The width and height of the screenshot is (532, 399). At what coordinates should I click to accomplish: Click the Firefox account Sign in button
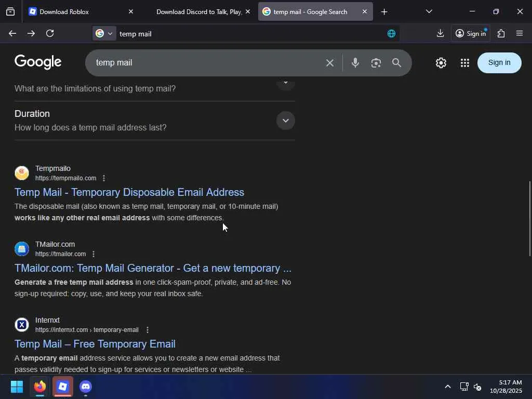coord(471,33)
